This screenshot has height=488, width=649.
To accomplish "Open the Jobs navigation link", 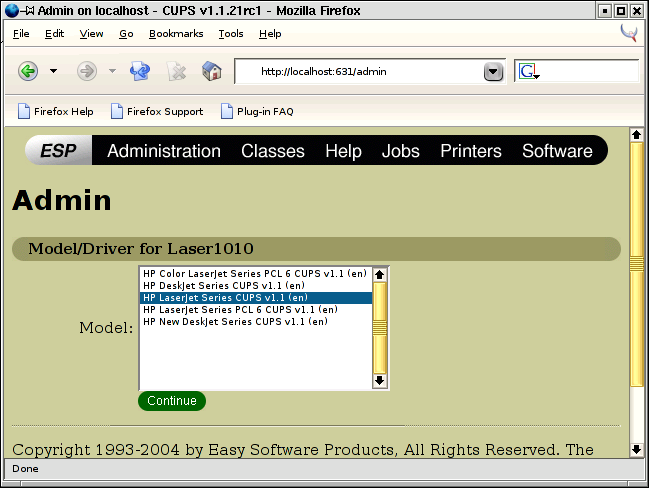I will [401, 151].
